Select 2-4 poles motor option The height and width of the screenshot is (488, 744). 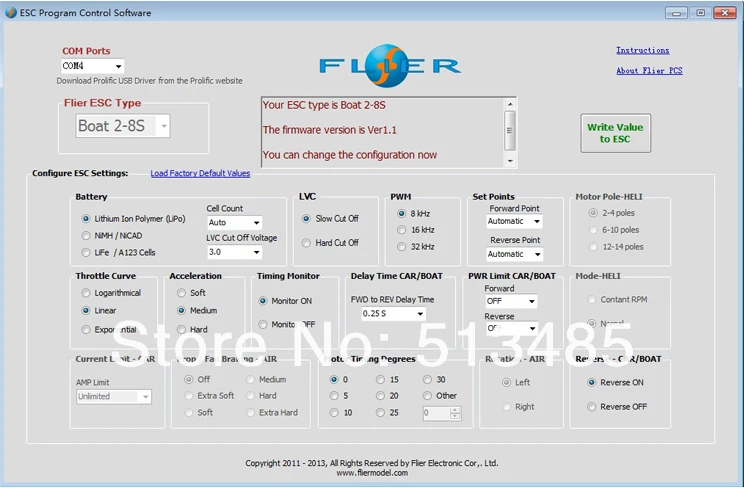coord(612,213)
